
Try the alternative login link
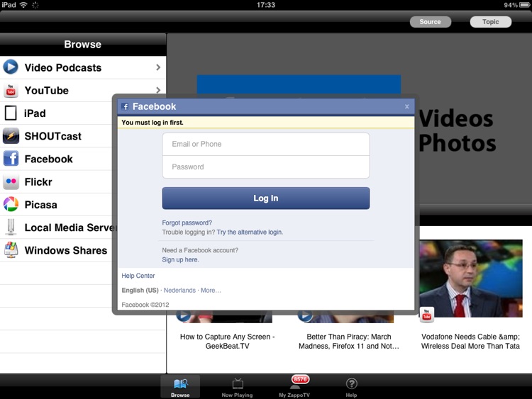pos(250,232)
